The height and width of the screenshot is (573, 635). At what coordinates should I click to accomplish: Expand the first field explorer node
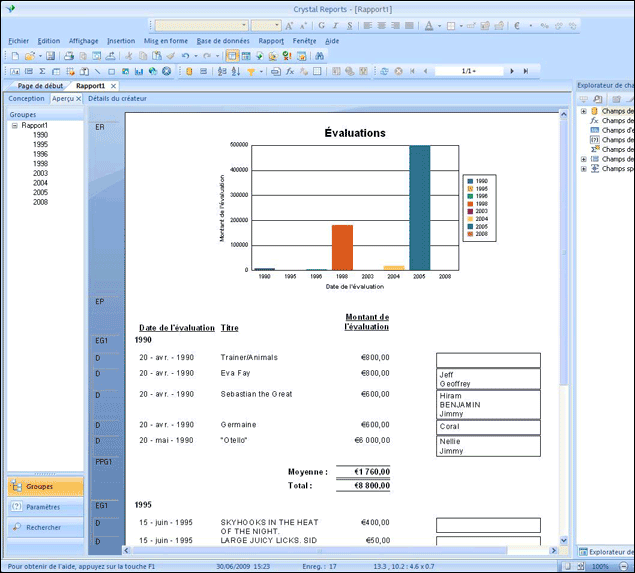(x=583, y=111)
